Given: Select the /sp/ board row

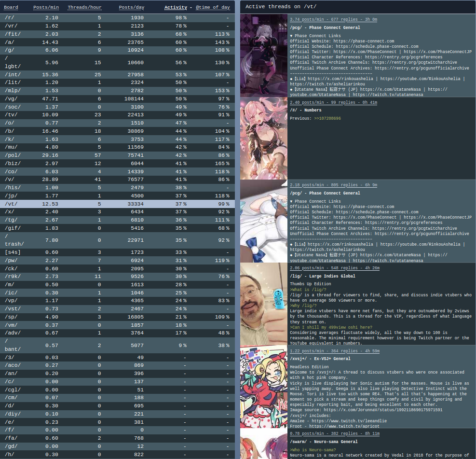Looking at the screenshot, I should pos(117,317).
